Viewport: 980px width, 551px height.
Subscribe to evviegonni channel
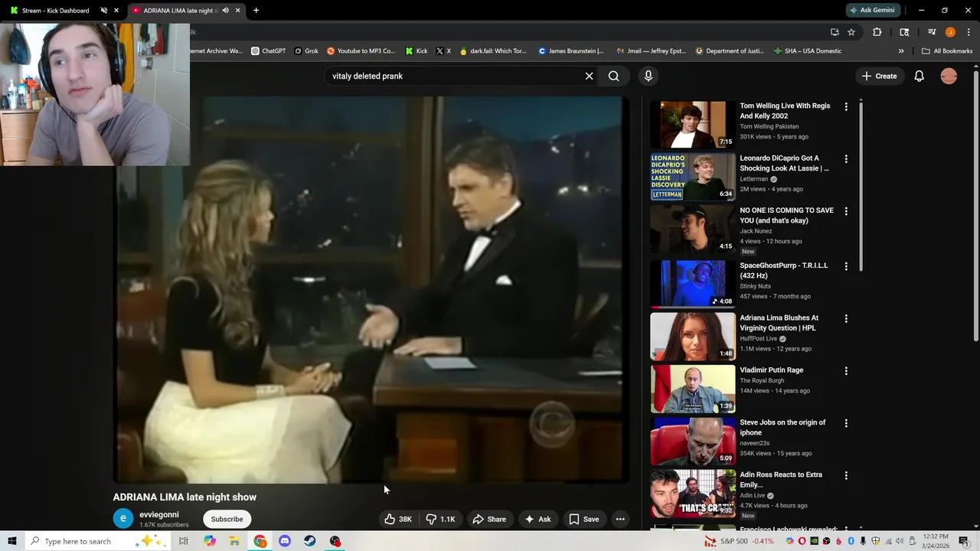tap(227, 519)
